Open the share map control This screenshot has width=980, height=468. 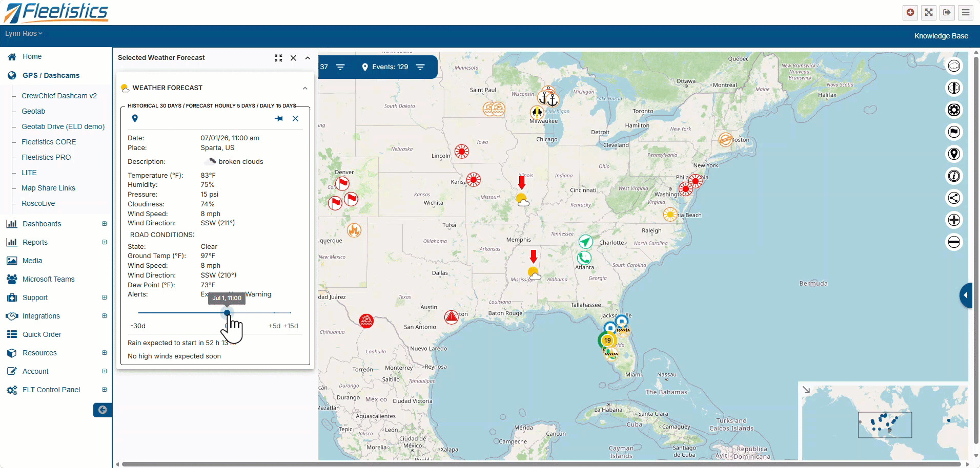(954, 198)
